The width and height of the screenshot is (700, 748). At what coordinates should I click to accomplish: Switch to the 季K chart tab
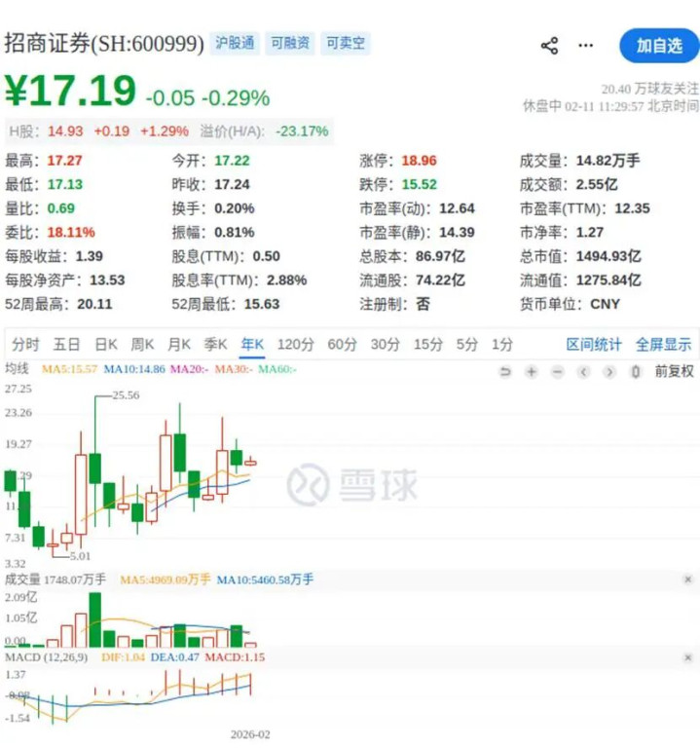(x=215, y=344)
